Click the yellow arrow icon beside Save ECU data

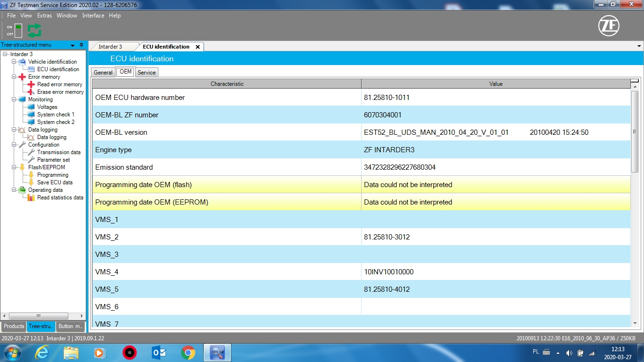tap(31, 182)
